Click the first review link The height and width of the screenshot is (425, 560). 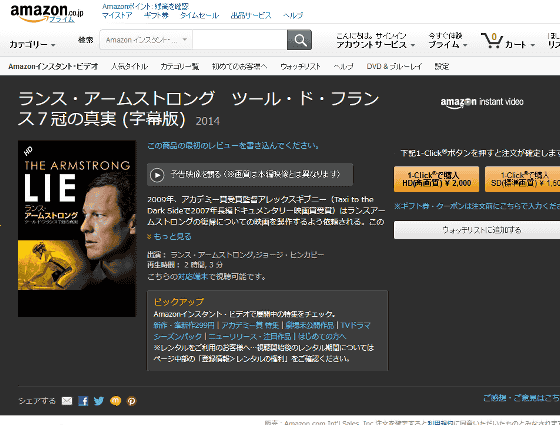[x=233, y=145]
